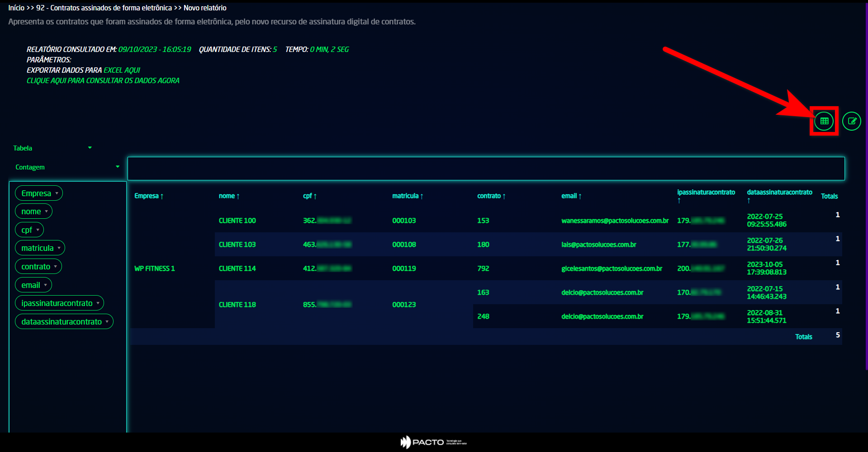Viewport: 868px width, 452px height.
Task: Click the link to consult data now
Action: point(103,81)
